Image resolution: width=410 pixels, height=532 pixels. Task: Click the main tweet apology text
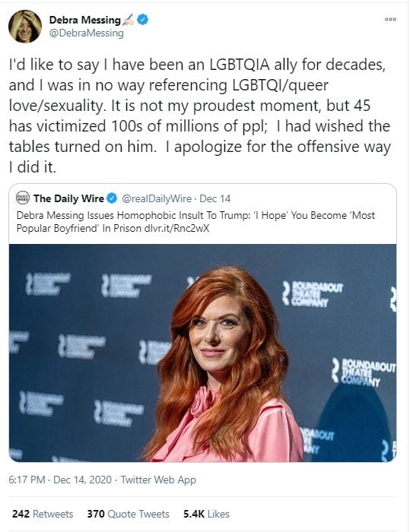tap(200, 116)
